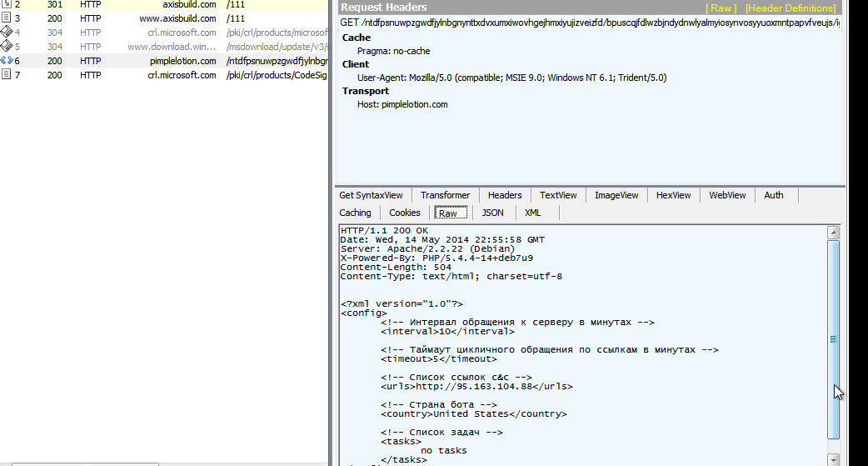Open the Header Definitions link
This screenshot has width=868, height=466.
pyautogui.click(x=790, y=8)
